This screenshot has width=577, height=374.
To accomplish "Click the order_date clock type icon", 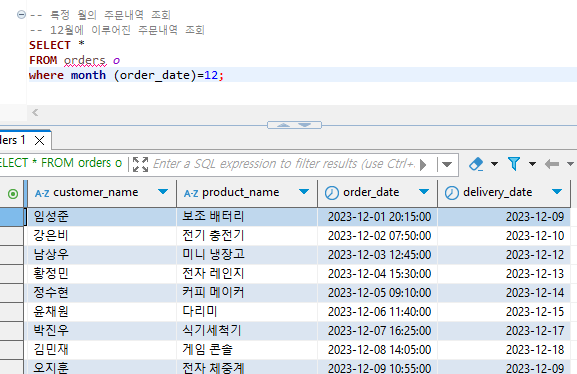I will pos(332,193).
